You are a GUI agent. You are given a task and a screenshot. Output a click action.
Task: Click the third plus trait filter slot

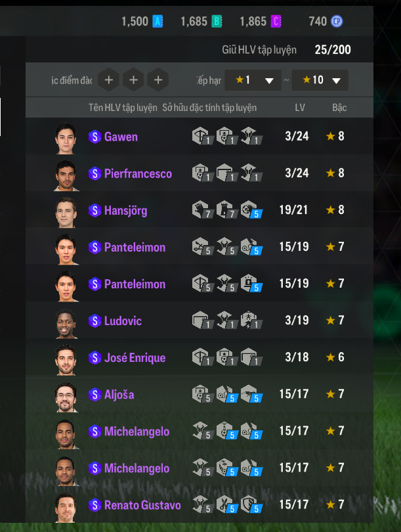158,80
